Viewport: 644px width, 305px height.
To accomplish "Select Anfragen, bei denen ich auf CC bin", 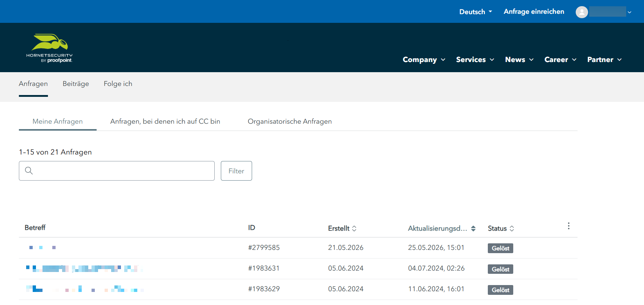I will [165, 121].
